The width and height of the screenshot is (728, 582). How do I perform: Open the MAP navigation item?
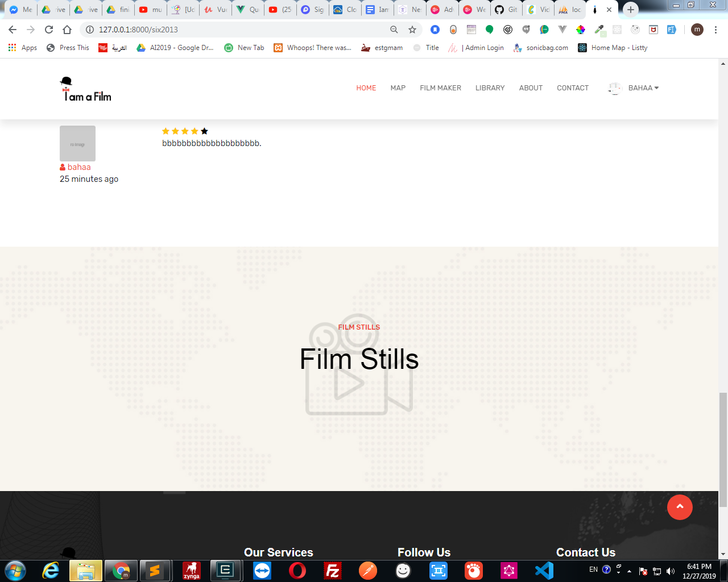pyautogui.click(x=398, y=88)
